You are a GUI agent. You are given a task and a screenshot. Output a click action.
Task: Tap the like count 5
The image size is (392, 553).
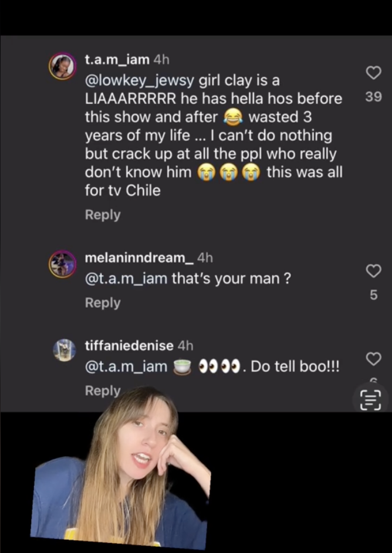click(x=373, y=295)
